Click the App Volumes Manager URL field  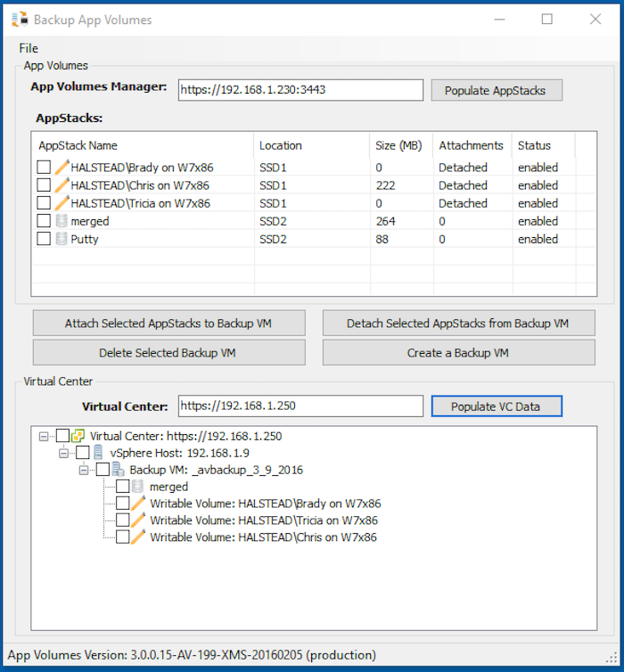(300, 90)
